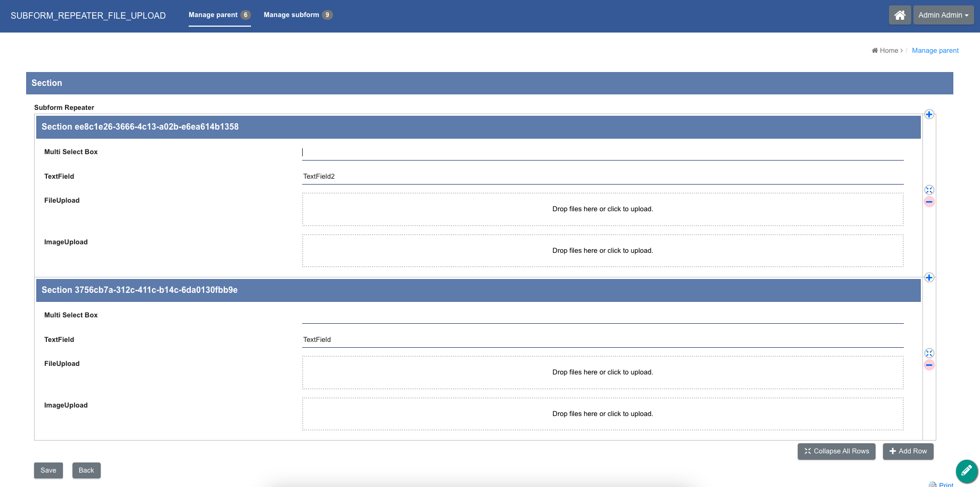Remove row of section 3756cb7a
This screenshot has height=487, width=980.
click(x=929, y=365)
